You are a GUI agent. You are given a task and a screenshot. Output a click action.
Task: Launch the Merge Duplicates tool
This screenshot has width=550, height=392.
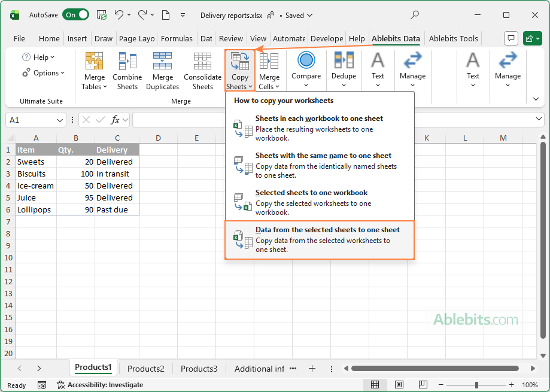pos(162,70)
